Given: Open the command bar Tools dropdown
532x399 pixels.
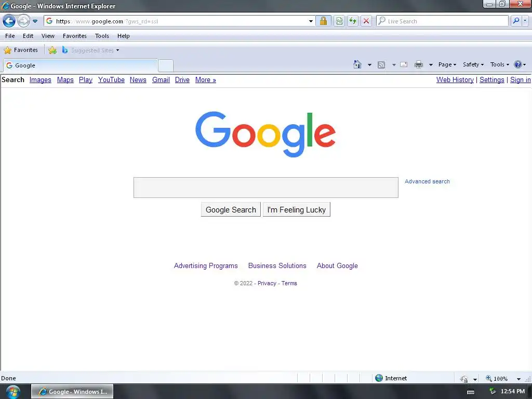Looking at the screenshot, I should click(500, 64).
